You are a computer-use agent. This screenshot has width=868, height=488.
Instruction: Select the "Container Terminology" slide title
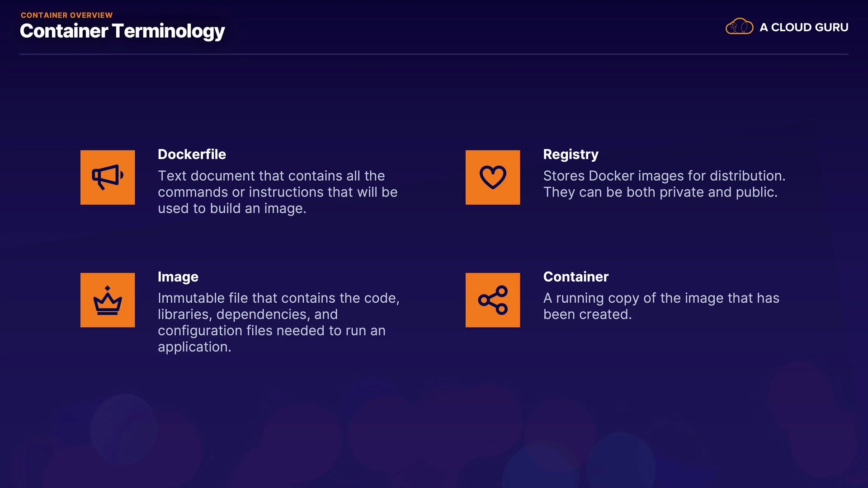click(122, 31)
